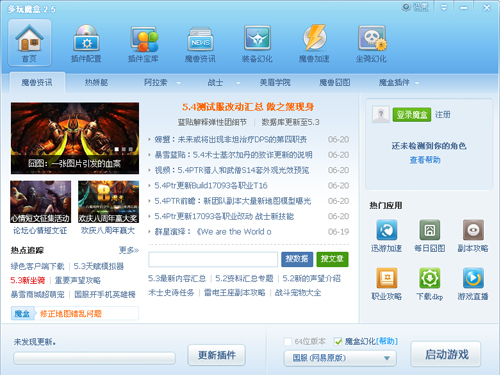Expand the 战士 tab dropdown arrow
This screenshot has height=375, width=500.
click(x=238, y=83)
